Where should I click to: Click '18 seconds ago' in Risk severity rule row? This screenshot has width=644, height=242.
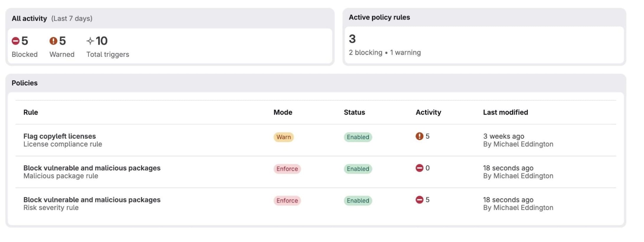point(508,200)
